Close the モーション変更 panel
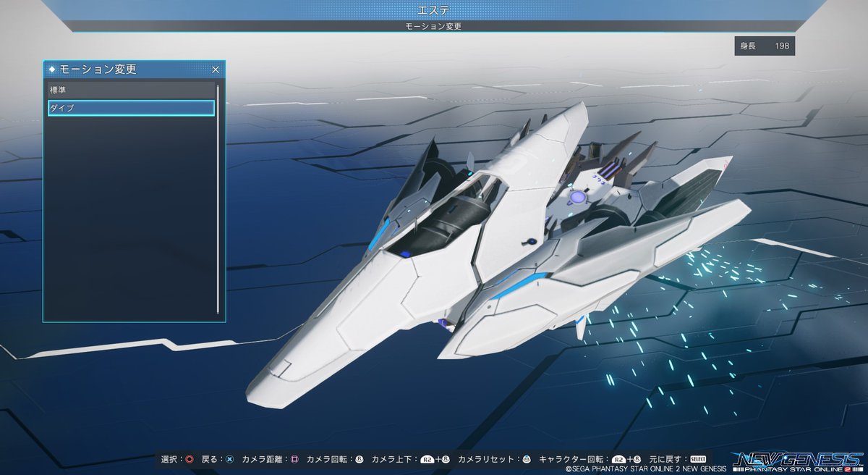The image size is (868, 475). [x=216, y=70]
